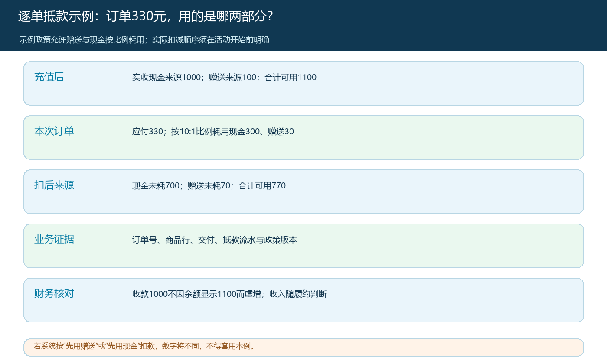Select the line starting with 收款1000不因余额显示
The width and height of the screenshot is (607, 364).
(x=229, y=294)
